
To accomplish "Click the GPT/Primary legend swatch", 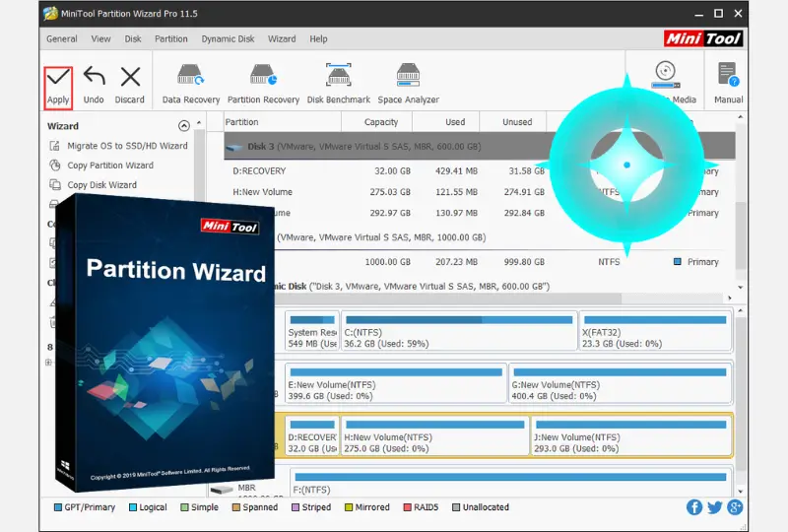I will (x=58, y=507).
